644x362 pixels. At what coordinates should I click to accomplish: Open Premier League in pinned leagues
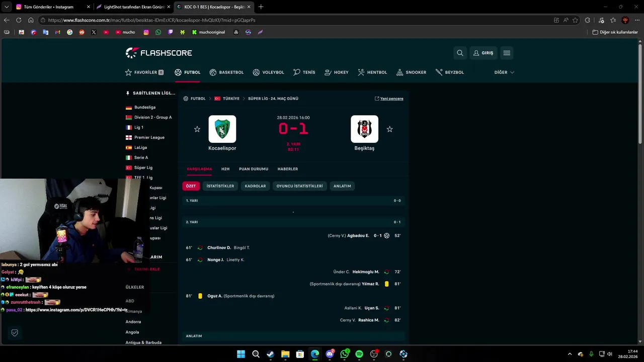point(149,137)
